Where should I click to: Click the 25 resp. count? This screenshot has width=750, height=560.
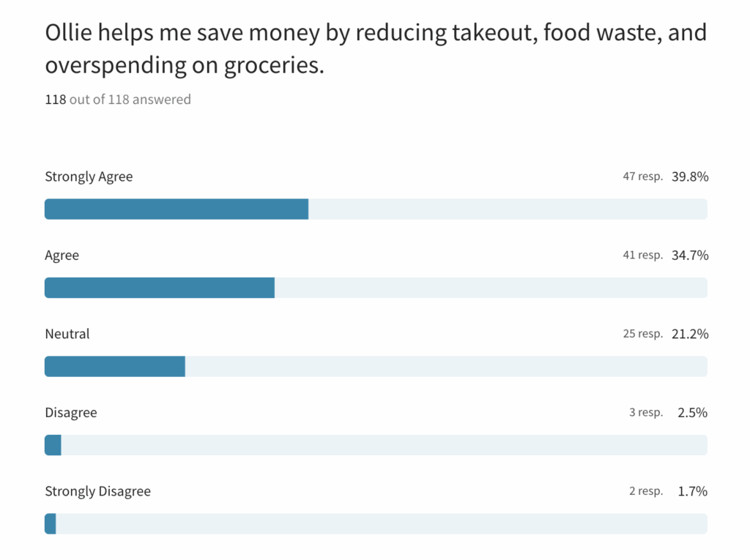point(642,334)
